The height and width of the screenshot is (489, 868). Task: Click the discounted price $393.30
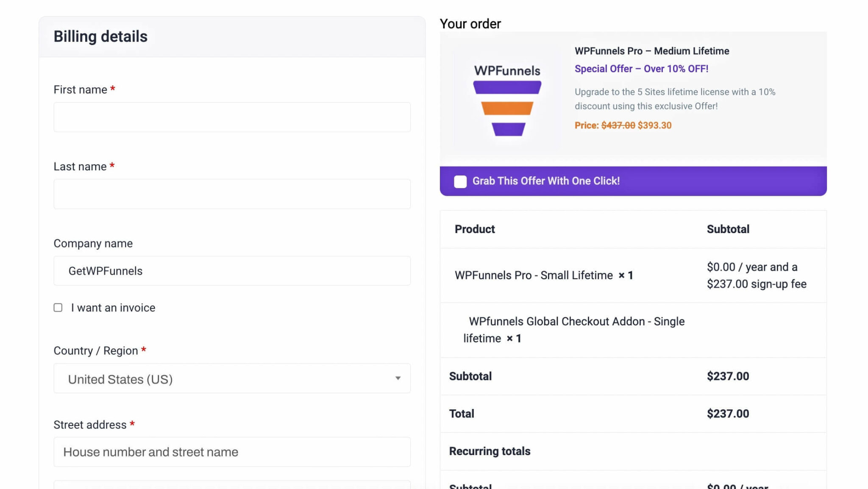coord(654,125)
